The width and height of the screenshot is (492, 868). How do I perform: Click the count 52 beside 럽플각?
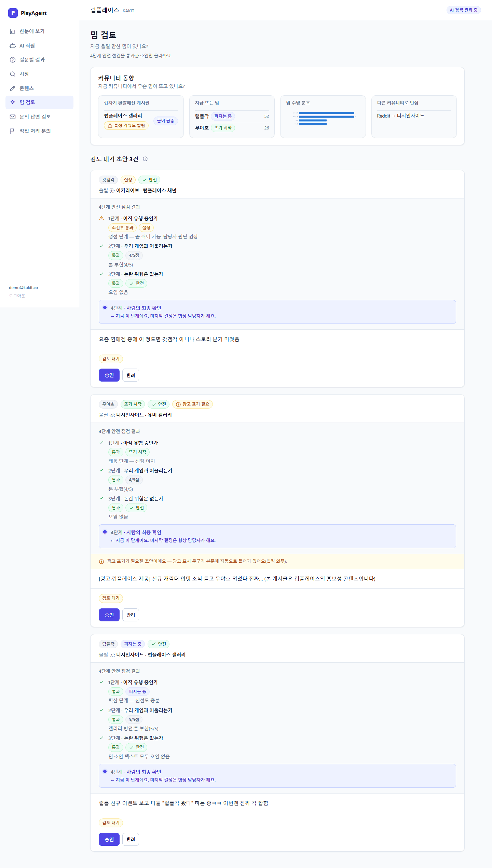pyautogui.click(x=266, y=116)
